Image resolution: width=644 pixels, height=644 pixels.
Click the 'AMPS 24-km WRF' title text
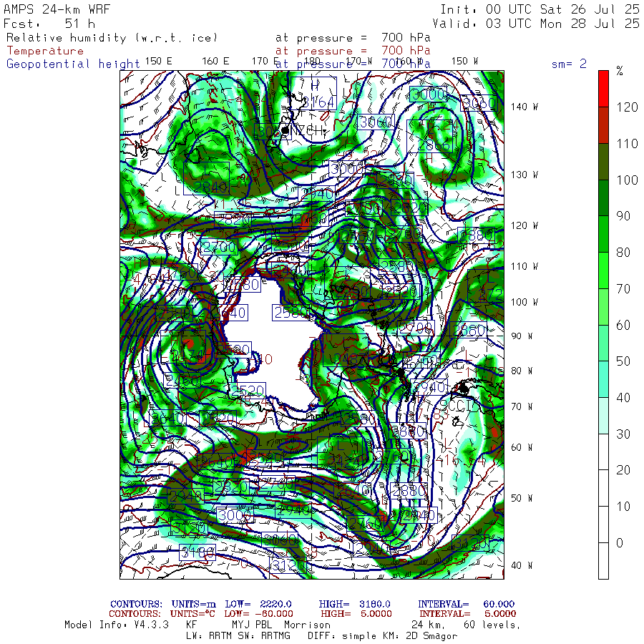57,9
